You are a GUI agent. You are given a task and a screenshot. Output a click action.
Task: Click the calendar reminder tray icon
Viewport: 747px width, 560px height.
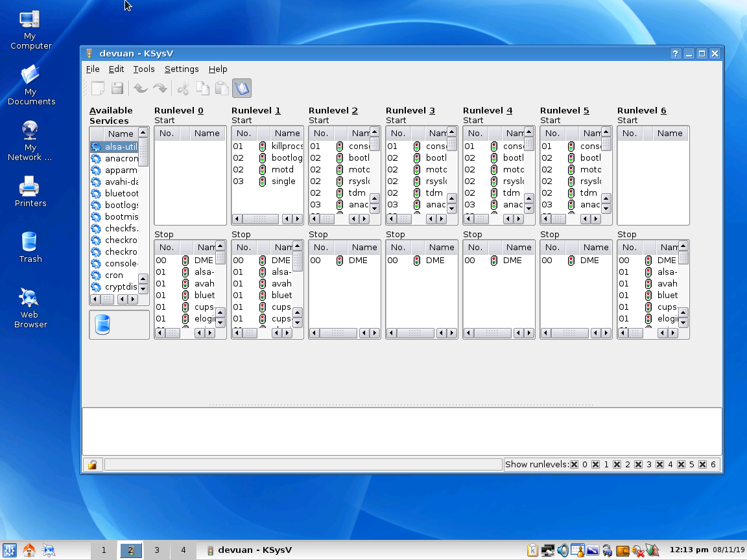(x=577, y=550)
